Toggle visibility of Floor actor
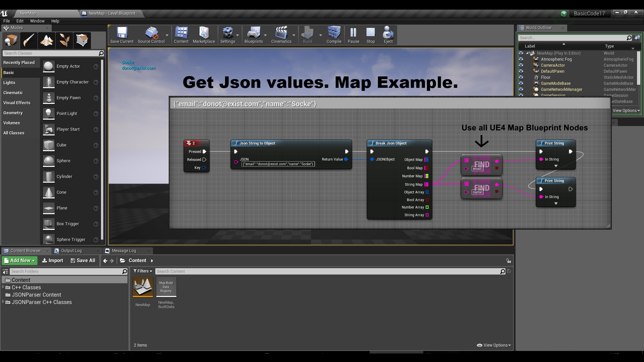644x362 pixels. 521,77
